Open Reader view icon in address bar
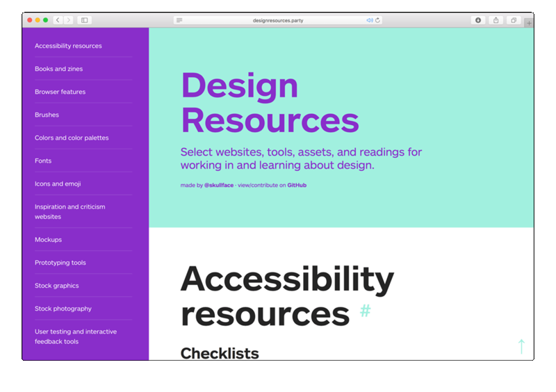The width and height of the screenshot is (556, 392). tap(180, 20)
